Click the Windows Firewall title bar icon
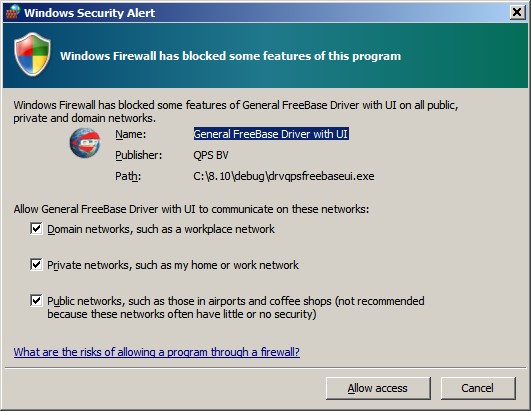This screenshot has width=531, height=411. (x=13, y=12)
